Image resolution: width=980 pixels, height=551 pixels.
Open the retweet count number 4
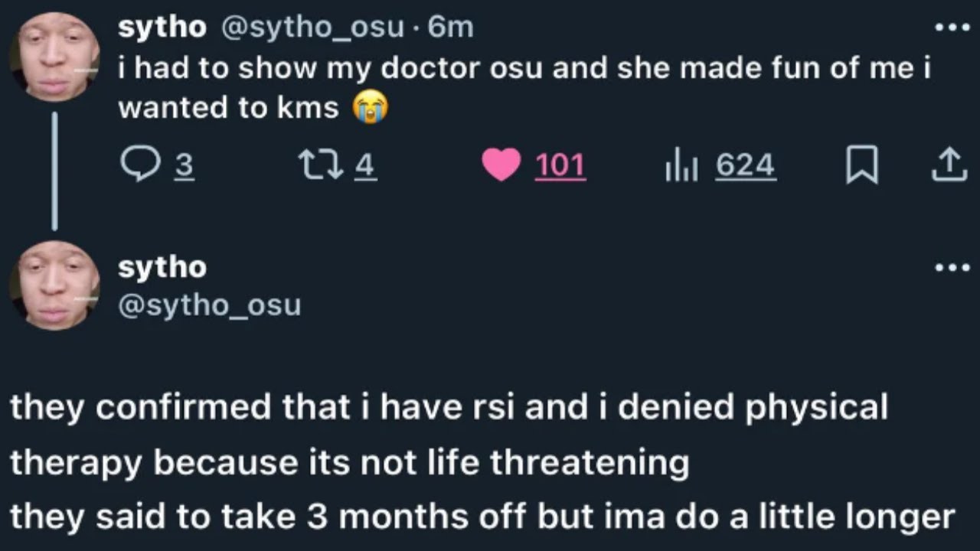(366, 165)
